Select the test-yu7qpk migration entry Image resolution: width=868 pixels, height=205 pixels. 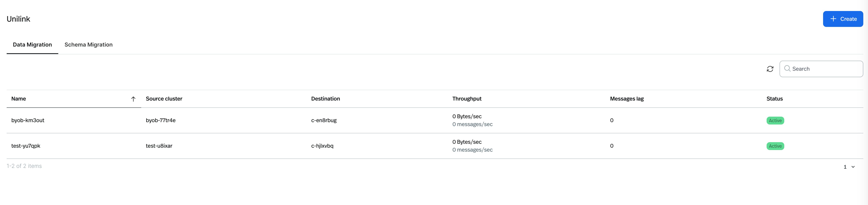(x=26, y=146)
